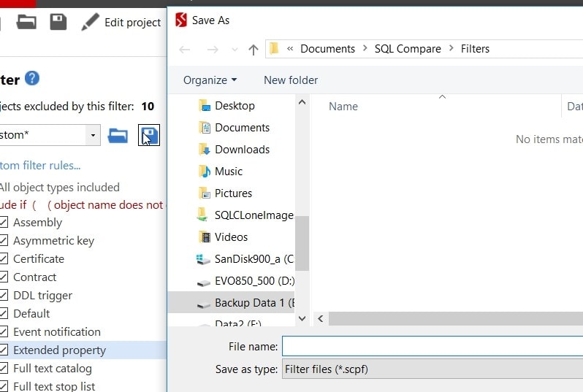Click the Back arrow in Save As dialog
This screenshot has width=583, height=392.
click(185, 50)
